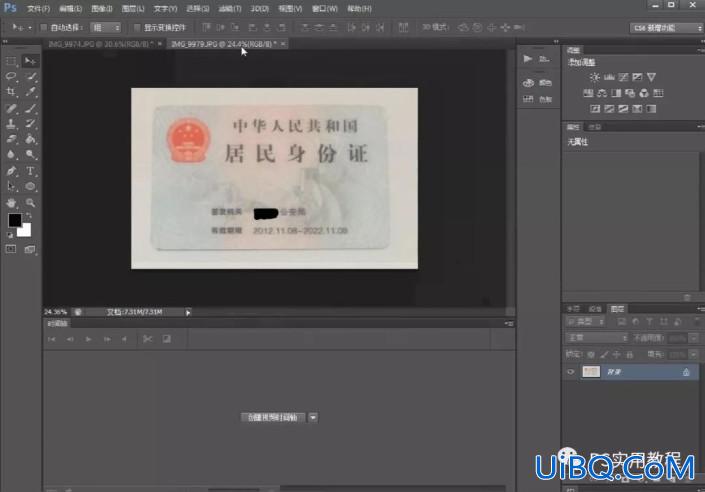Open the Actions panel play icon
705x492 pixels.
(x=528, y=59)
